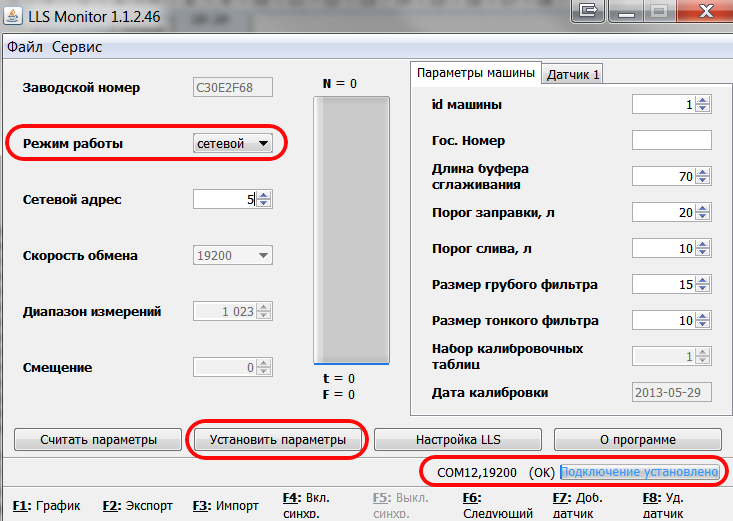Click the Java app icon in title bar
733x521 pixels.
[x=13, y=15]
